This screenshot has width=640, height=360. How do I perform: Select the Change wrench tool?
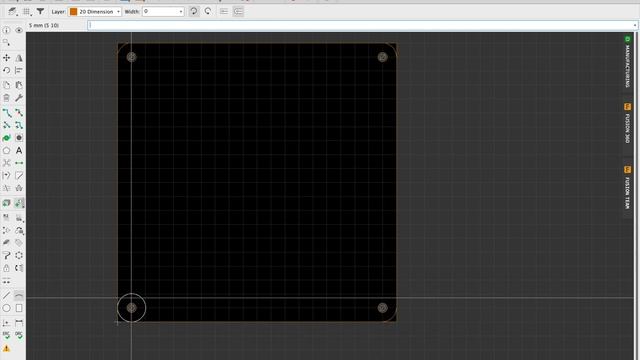(x=19, y=98)
